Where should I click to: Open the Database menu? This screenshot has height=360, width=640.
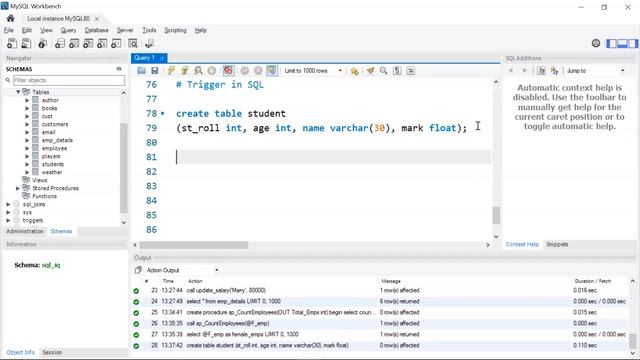[x=96, y=30]
